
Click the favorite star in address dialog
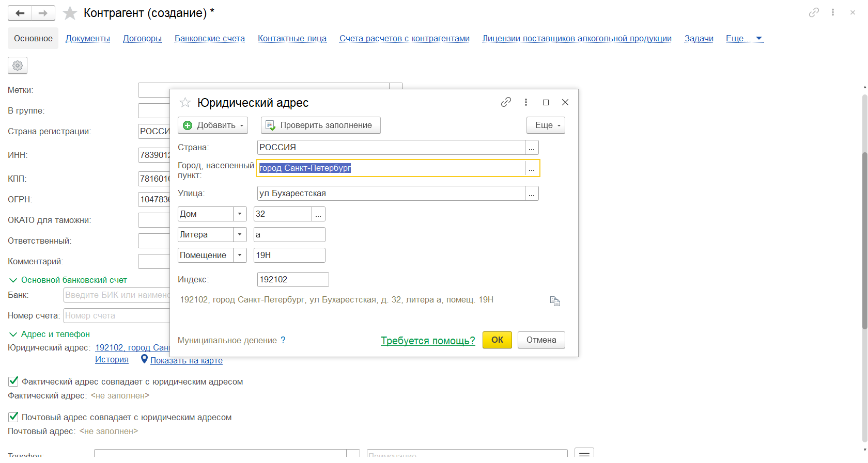point(185,103)
